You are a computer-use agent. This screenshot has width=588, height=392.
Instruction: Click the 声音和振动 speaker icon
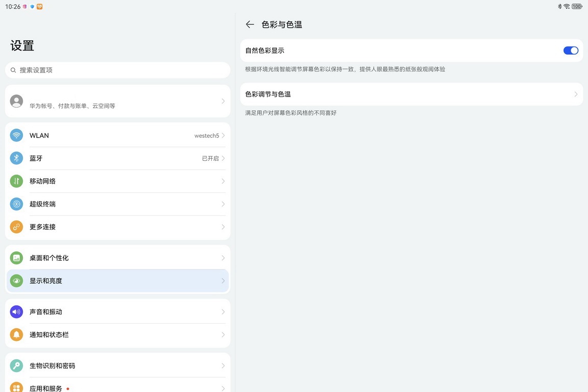tap(16, 312)
